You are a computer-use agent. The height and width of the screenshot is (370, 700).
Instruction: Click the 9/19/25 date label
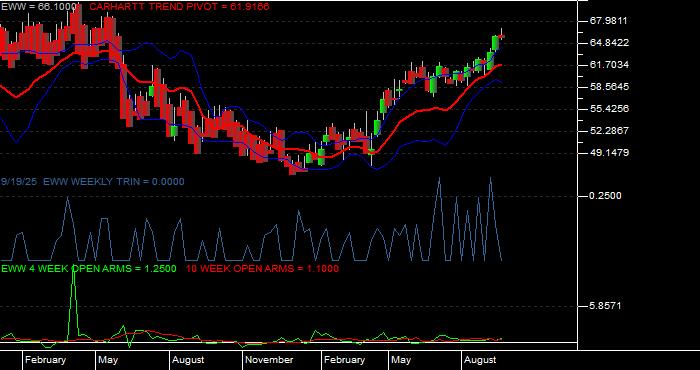[20, 182]
